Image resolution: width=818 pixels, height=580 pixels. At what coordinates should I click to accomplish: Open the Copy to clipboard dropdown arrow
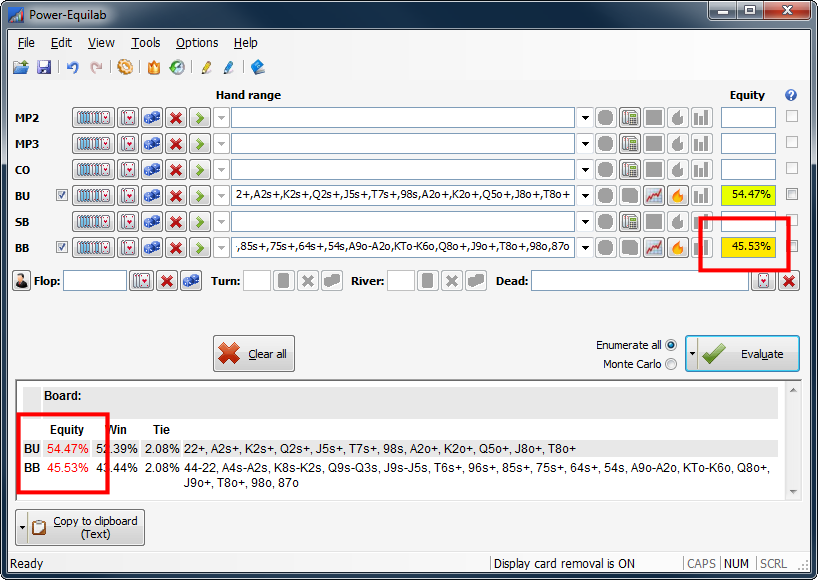tap(22, 527)
